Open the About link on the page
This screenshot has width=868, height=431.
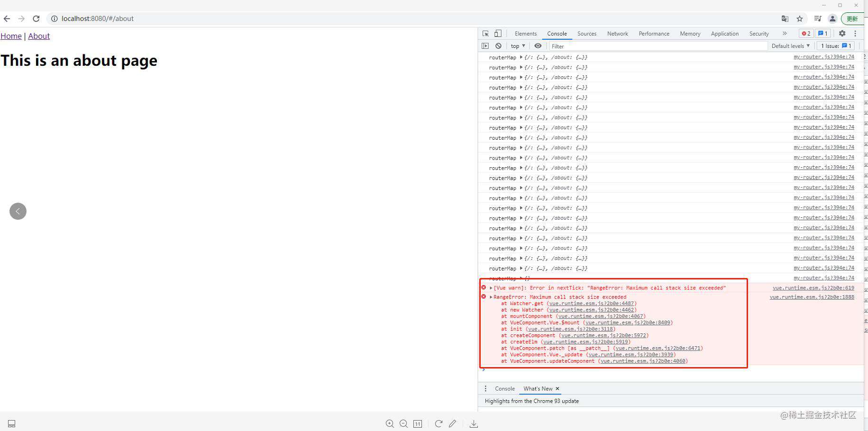(x=39, y=36)
